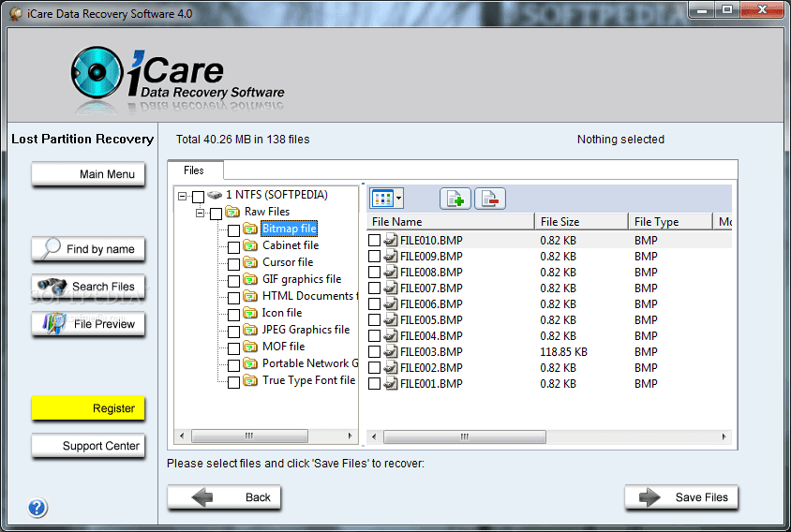Sort by File Name column header
The height and width of the screenshot is (532, 791).
click(451, 221)
